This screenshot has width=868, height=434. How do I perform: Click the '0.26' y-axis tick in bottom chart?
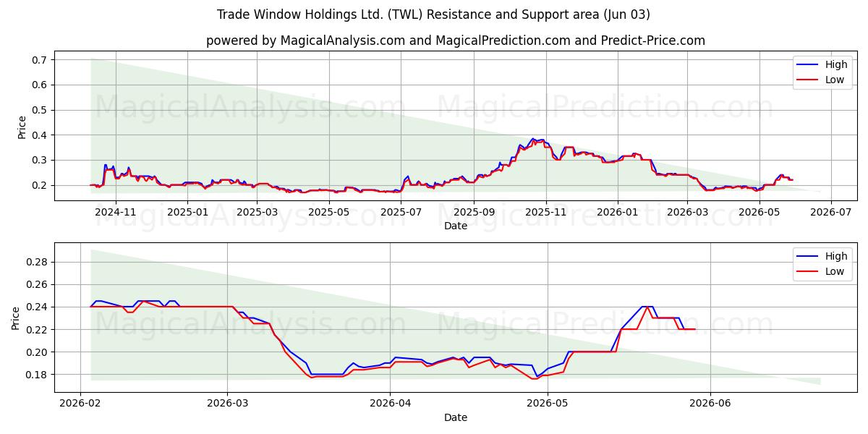tap(38, 284)
